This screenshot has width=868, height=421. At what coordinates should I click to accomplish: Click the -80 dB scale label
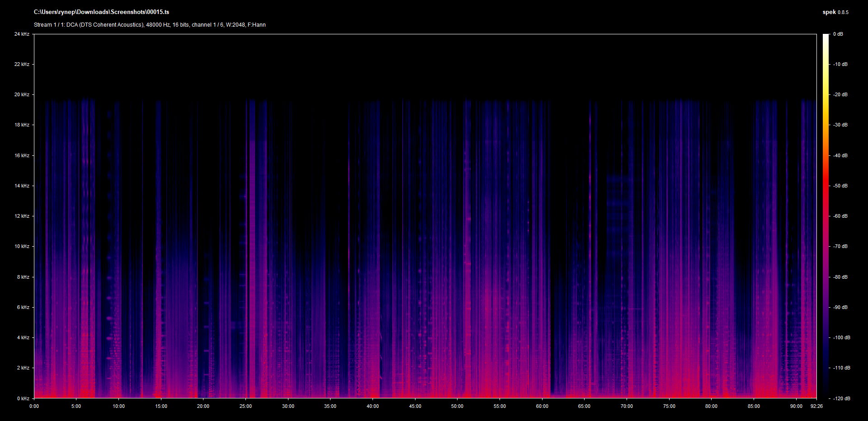[x=840, y=277]
